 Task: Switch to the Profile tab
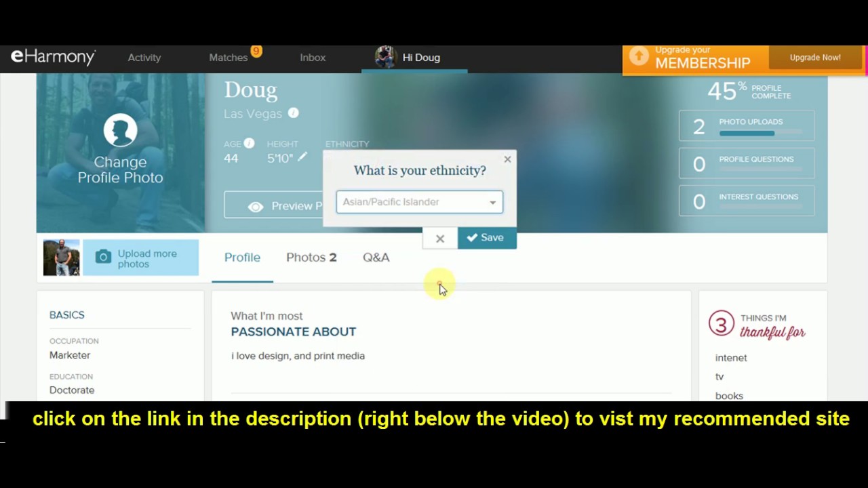coord(242,258)
